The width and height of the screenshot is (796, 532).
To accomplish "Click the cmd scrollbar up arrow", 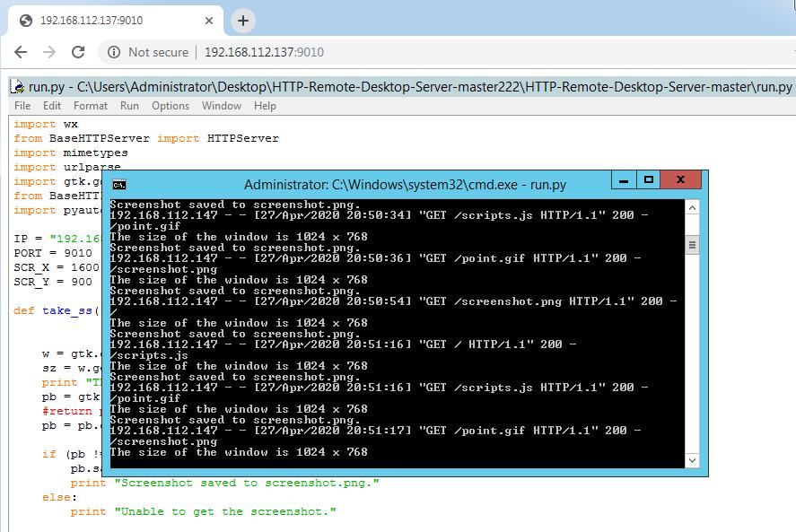I will coord(692,207).
